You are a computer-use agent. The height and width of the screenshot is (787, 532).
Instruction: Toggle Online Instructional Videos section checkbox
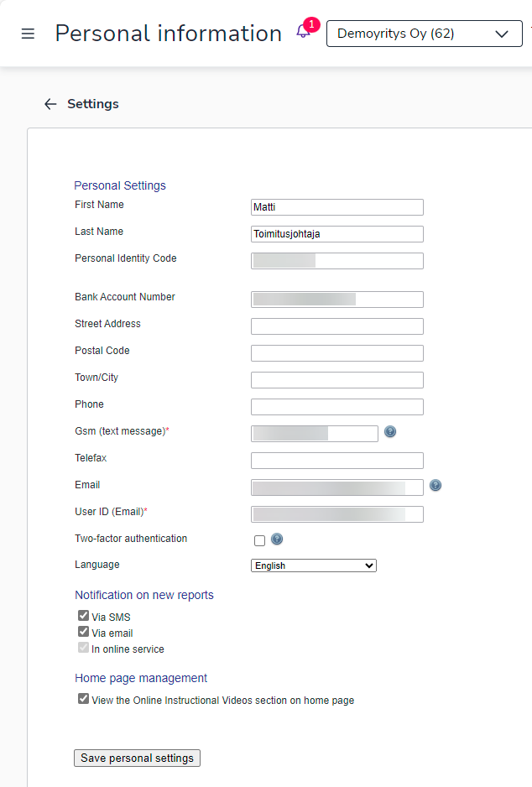click(83, 699)
